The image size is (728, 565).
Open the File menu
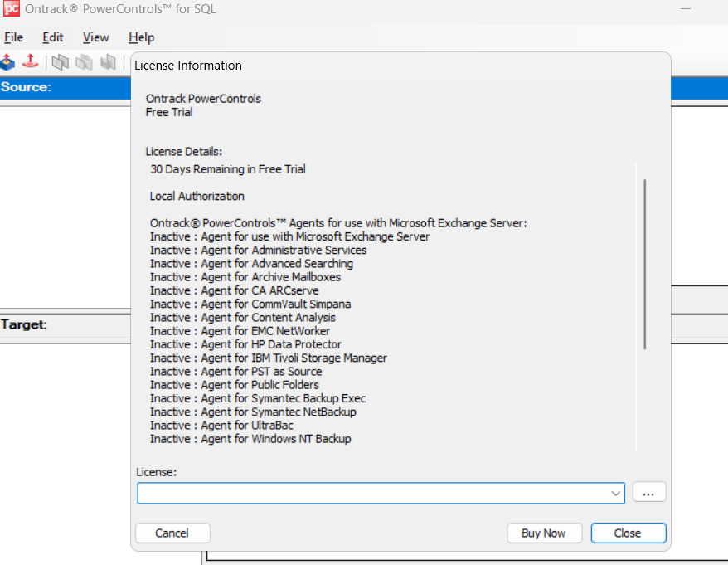13,37
